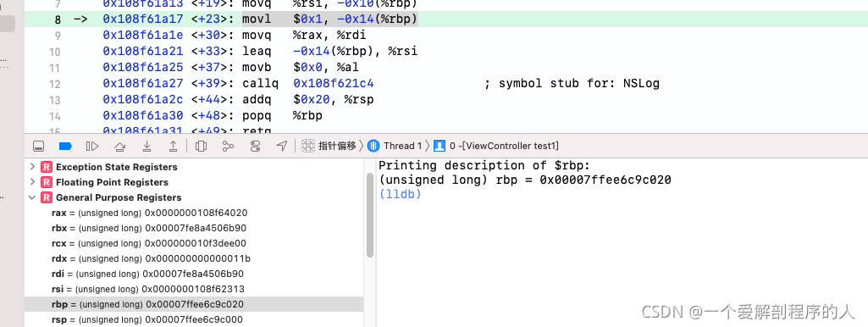Select the Exception State Registers row
Screen dimensions: 868x327
[194, 167]
